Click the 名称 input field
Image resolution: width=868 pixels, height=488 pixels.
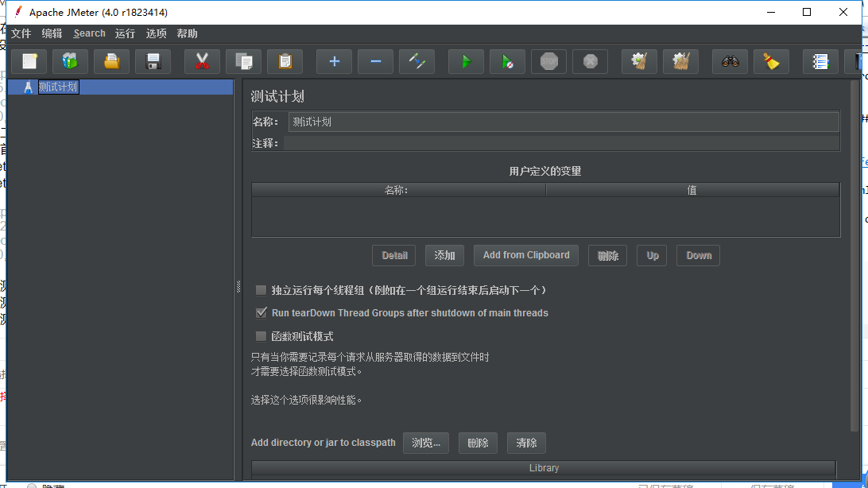click(x=564, y=122)
